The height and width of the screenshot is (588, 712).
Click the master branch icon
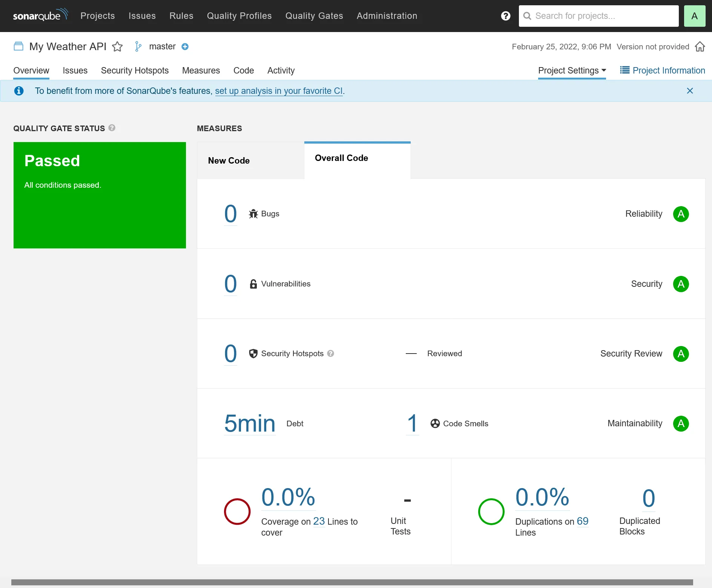[138, 46]
